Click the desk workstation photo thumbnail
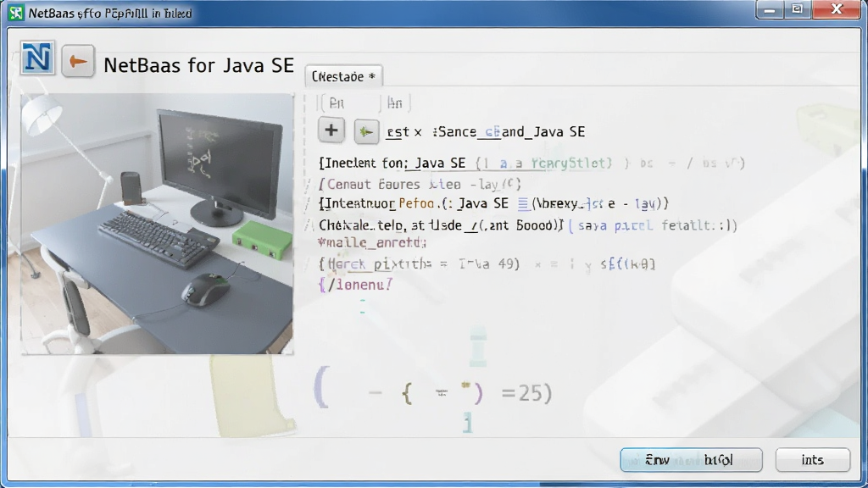This screenshot has width=868, height=488. point(157,224)
